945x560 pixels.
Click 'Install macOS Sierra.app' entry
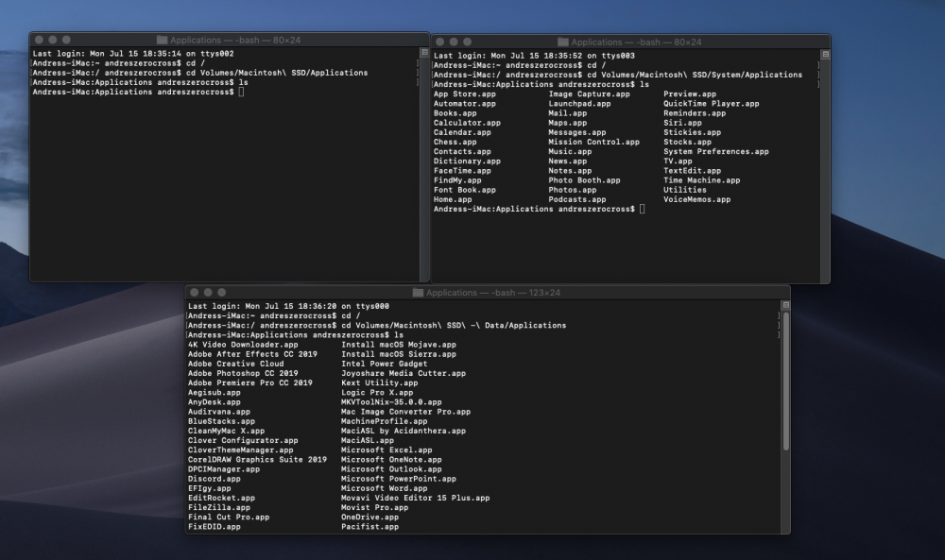point(399,354)
